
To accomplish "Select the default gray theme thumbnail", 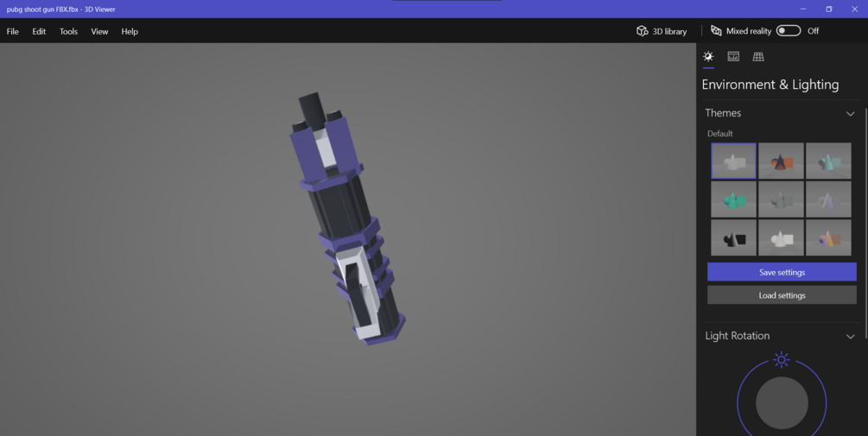I will (733, 161).
